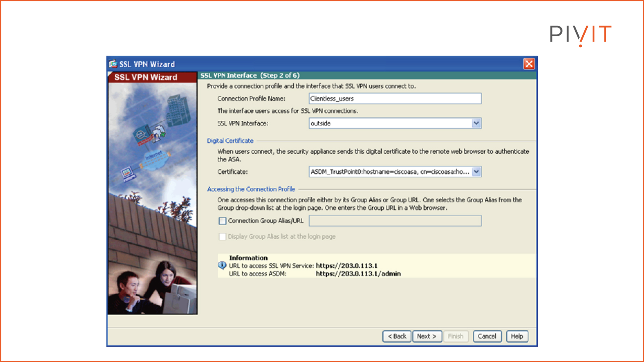Open the Help dialog
Viewport: 644px width, 362px height.
(517, 336)
